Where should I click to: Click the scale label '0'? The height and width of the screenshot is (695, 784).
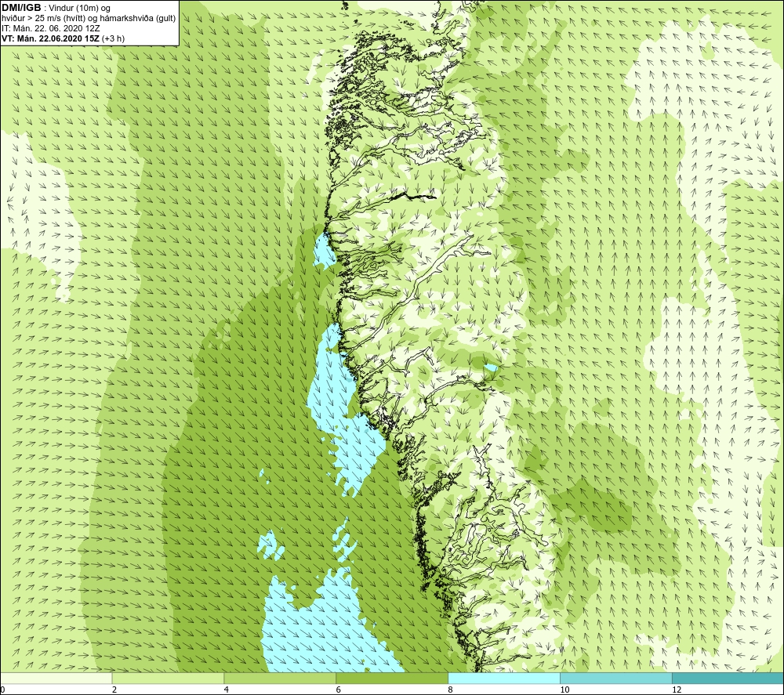[x=2, y=690]
